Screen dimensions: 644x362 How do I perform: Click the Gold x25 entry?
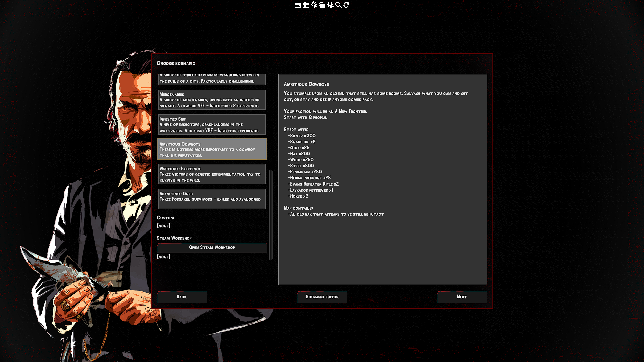coord(299,148)
